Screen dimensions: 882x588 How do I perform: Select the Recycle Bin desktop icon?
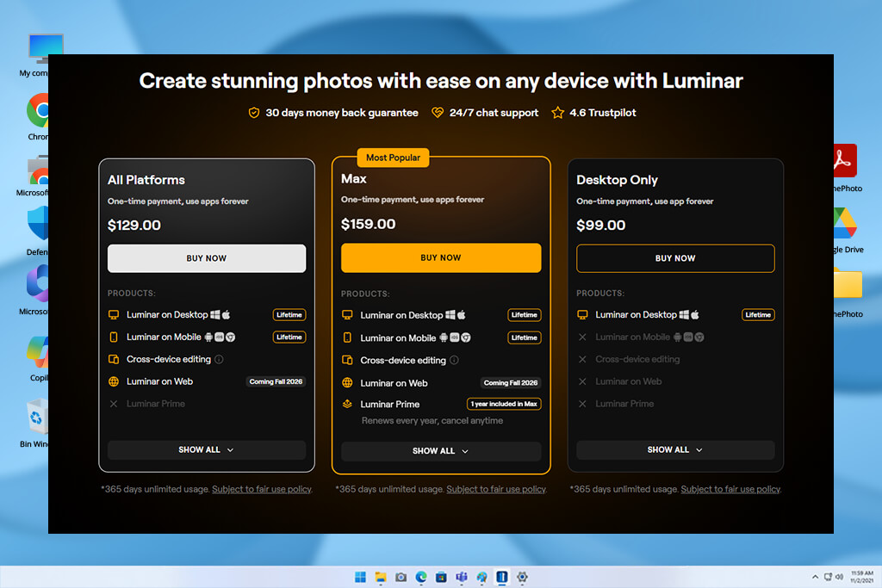click(x=35, y=423)
